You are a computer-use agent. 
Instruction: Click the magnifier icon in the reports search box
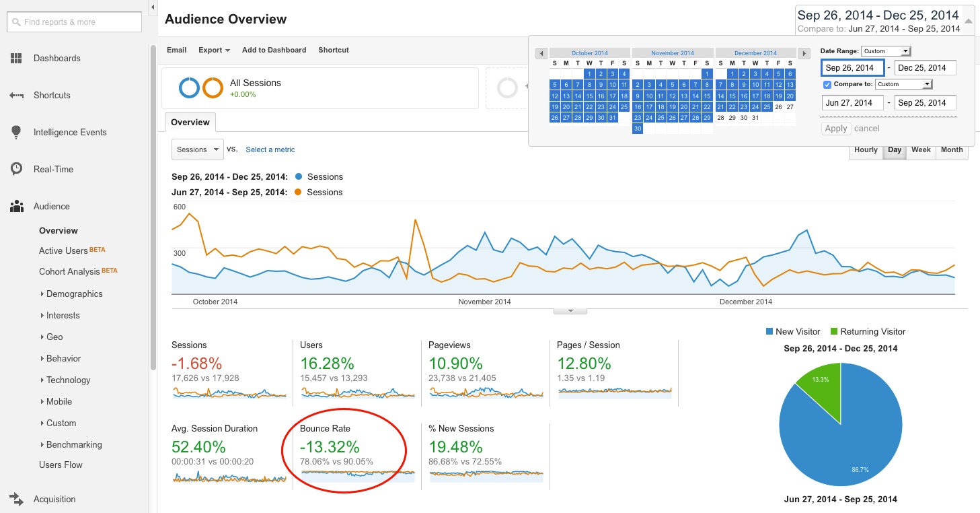16,22
